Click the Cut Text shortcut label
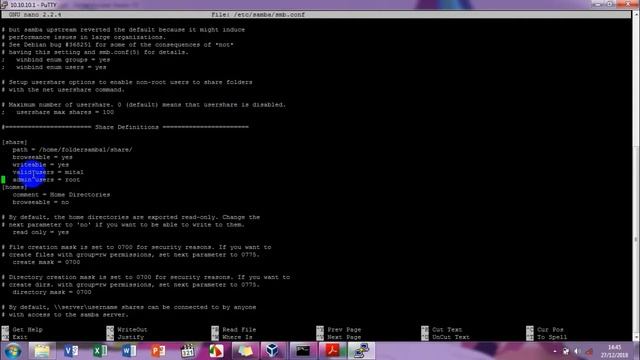Viewport: 640px width, 360px height. tap(447, 329)
